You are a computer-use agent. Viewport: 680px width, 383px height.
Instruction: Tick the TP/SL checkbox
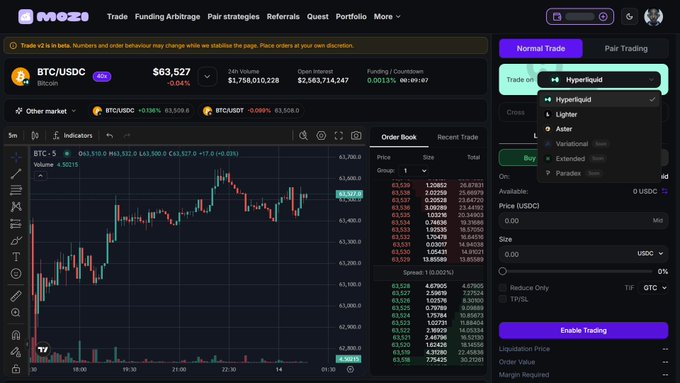[503, 299]
